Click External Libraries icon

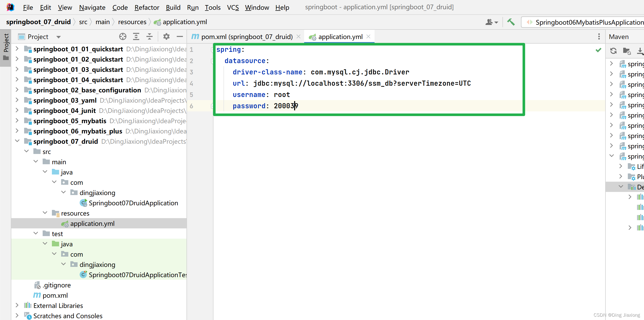(28, 305)
